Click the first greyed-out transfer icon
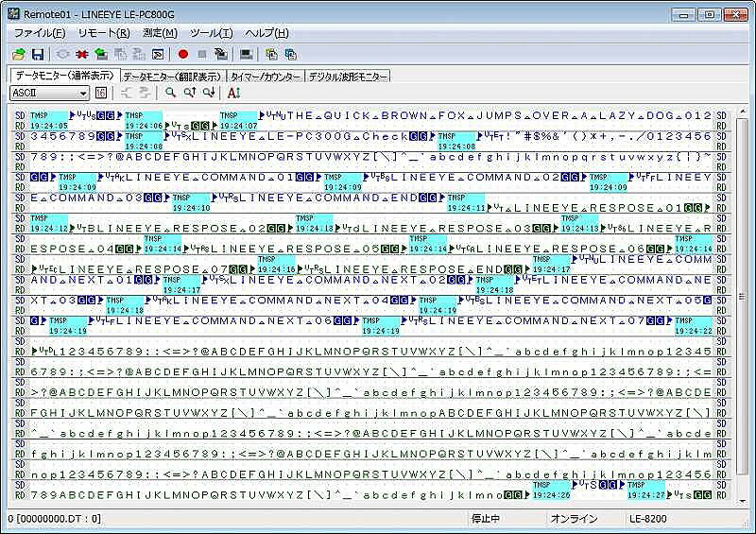 click(120, 54)
